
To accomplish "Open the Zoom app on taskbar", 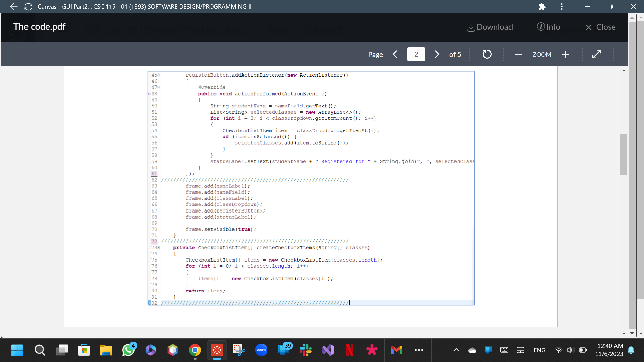I will pos(261,350).
